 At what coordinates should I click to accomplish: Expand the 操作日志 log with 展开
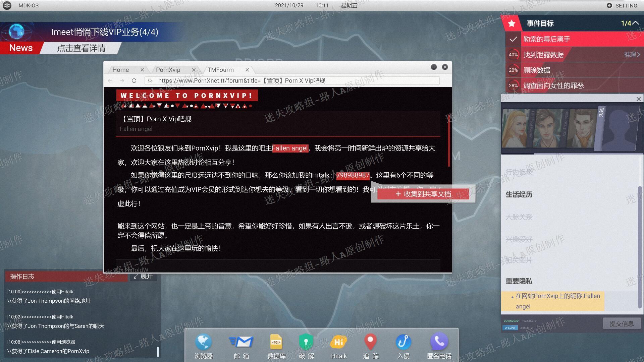click(143, 276)
